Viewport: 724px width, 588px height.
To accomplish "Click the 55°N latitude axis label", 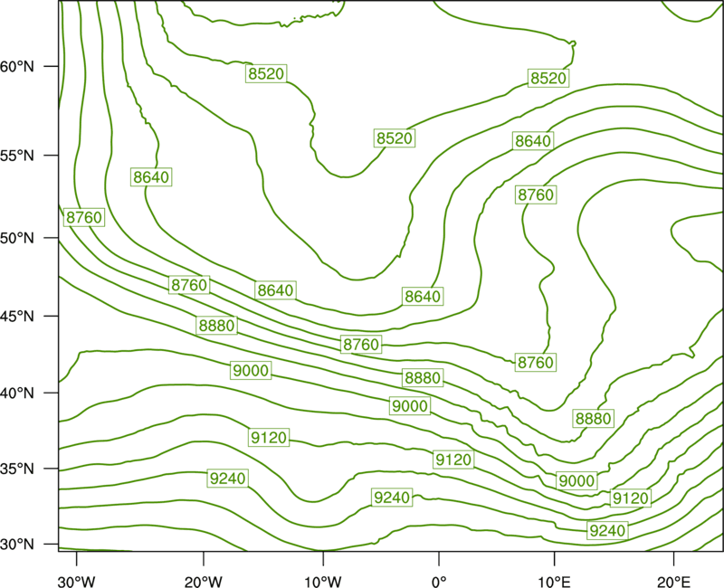I will pyautogui.click(x=17, y=155).
